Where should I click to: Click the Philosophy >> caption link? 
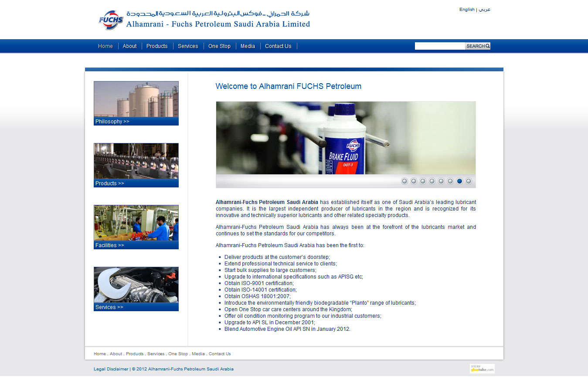pos(112,122)
